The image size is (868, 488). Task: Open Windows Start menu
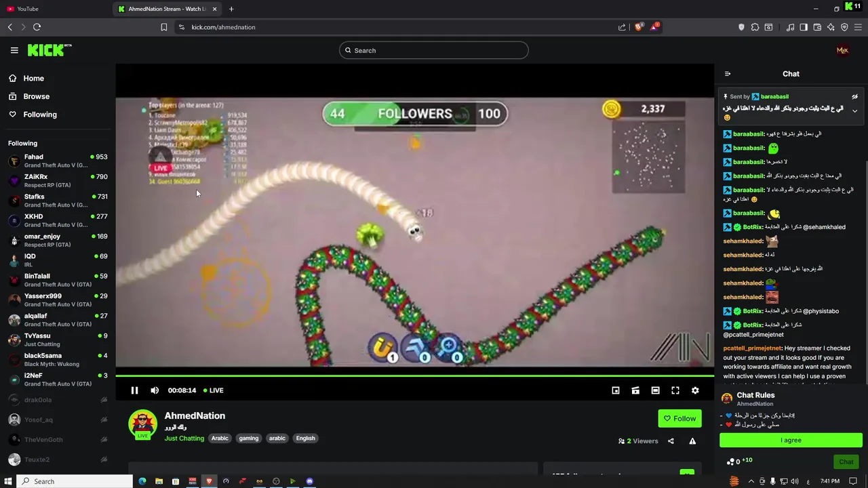click(8, 481)
